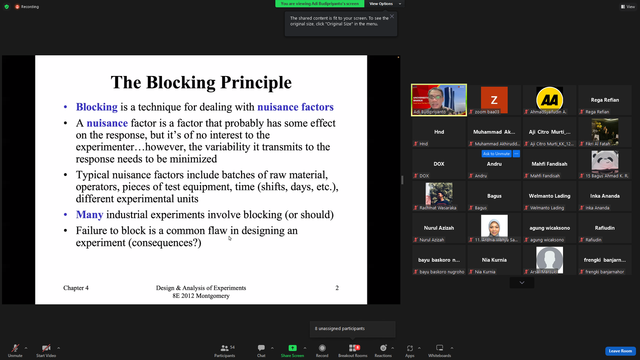The image size is (640, 360).
Task: Click the slide title 'The Blocking Principle'
Action: click(x=201, y=82)
